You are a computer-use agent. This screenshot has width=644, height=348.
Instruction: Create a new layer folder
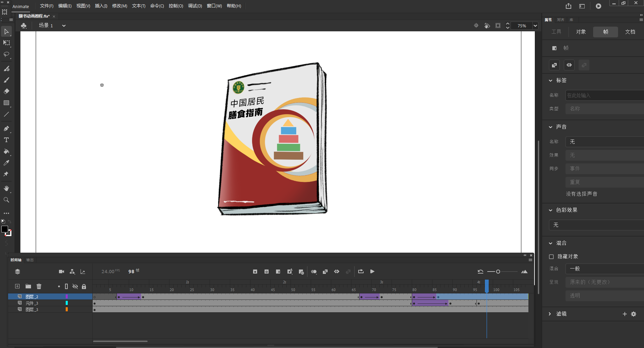(28, 286)
